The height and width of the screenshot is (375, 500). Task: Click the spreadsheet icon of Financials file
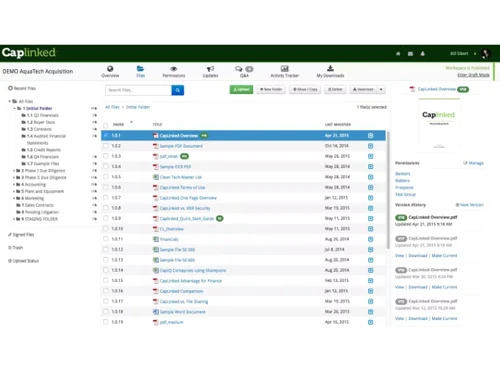pyautogui.click(x=155, y=239)
